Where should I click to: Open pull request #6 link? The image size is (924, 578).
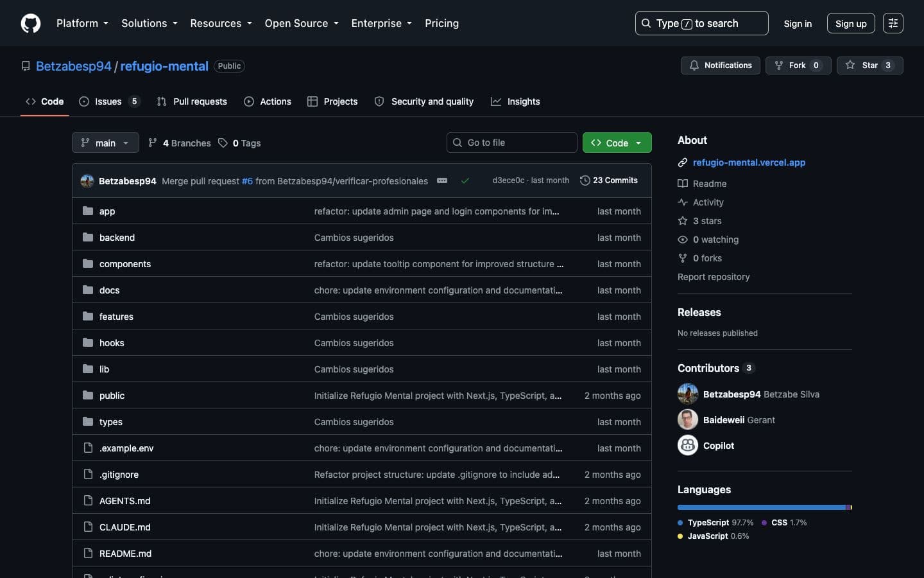247,181
